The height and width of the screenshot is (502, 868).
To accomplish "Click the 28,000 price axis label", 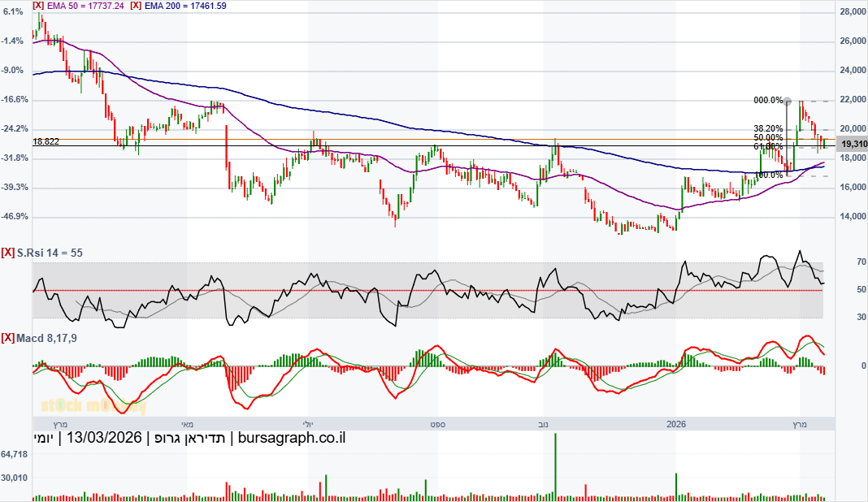I will tap(853, 11).
